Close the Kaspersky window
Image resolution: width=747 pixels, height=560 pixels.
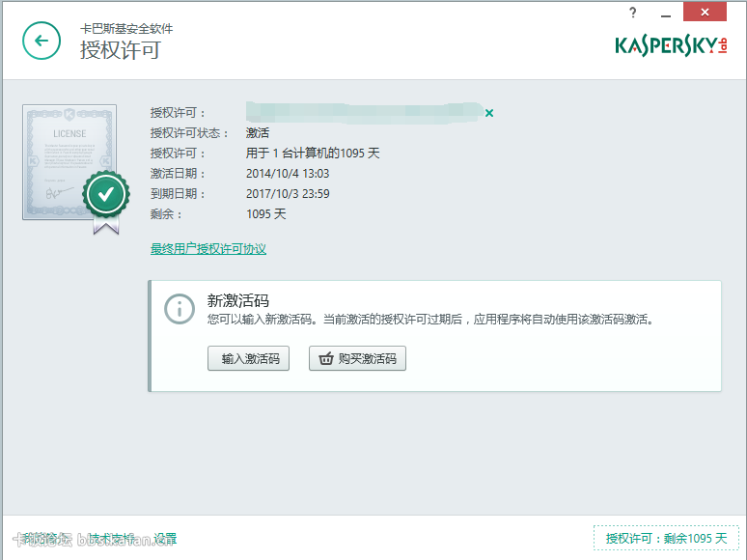point(705,12)
